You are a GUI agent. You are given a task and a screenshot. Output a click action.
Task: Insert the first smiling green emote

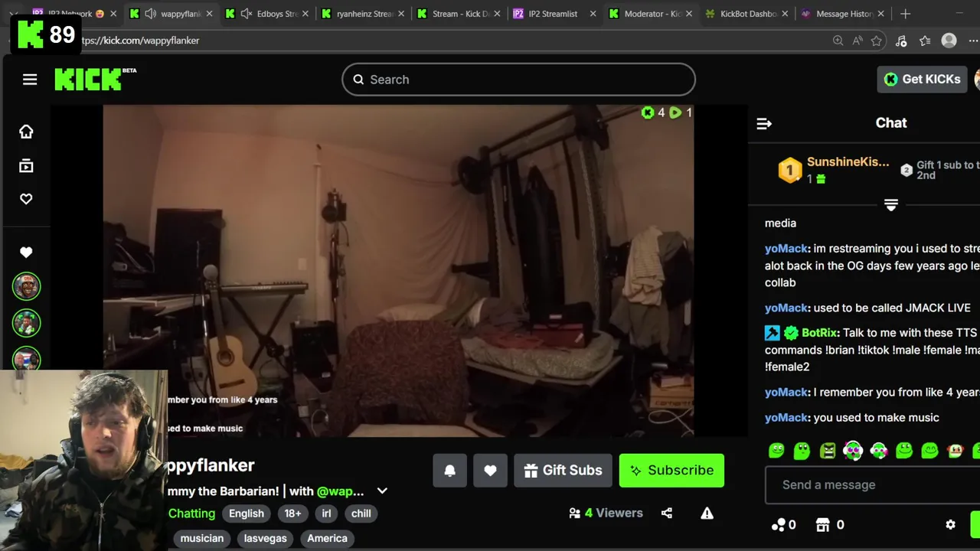776,451
